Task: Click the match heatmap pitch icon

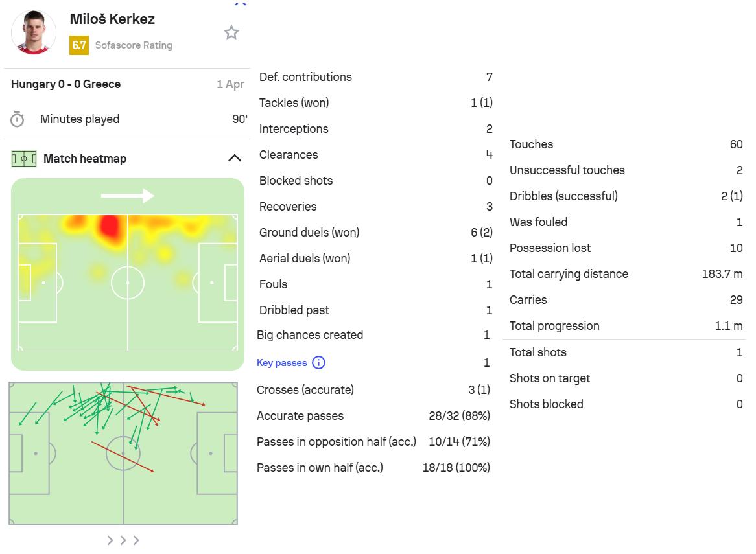Action: 24,159
